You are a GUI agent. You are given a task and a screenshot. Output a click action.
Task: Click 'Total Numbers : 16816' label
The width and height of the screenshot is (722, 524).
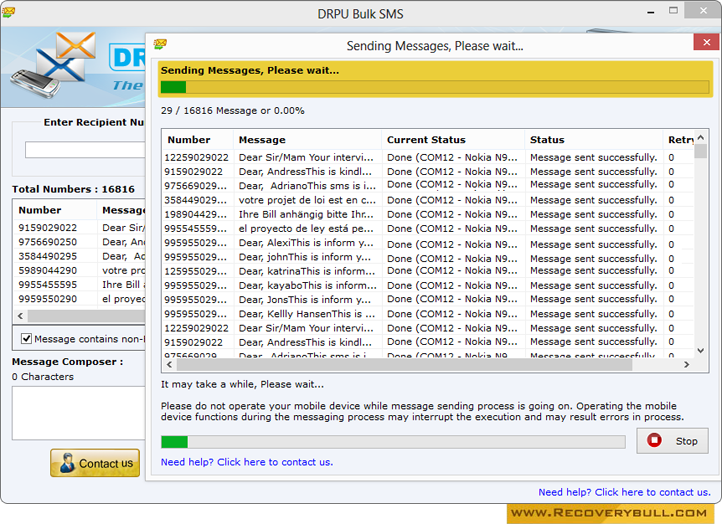click(x=73, y=189)
